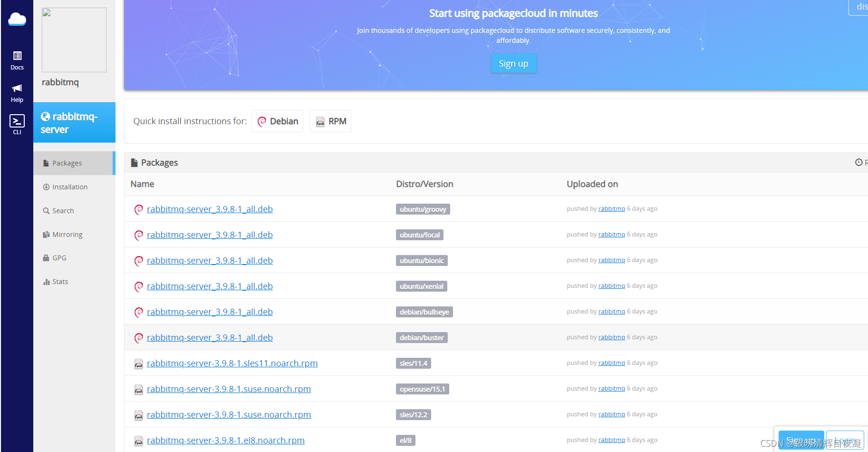Open the Search sidebar menu item

pyautogui.click(x=74, y=211)
